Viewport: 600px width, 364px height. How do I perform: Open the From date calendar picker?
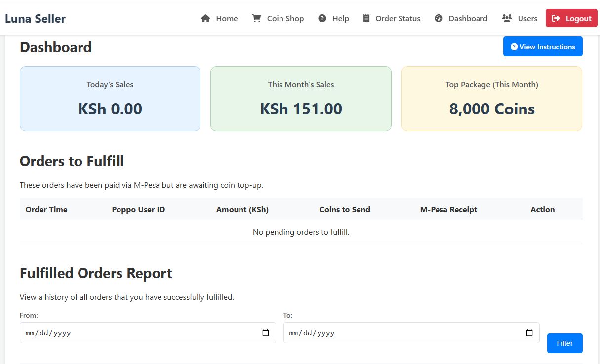tap(266, 333)
